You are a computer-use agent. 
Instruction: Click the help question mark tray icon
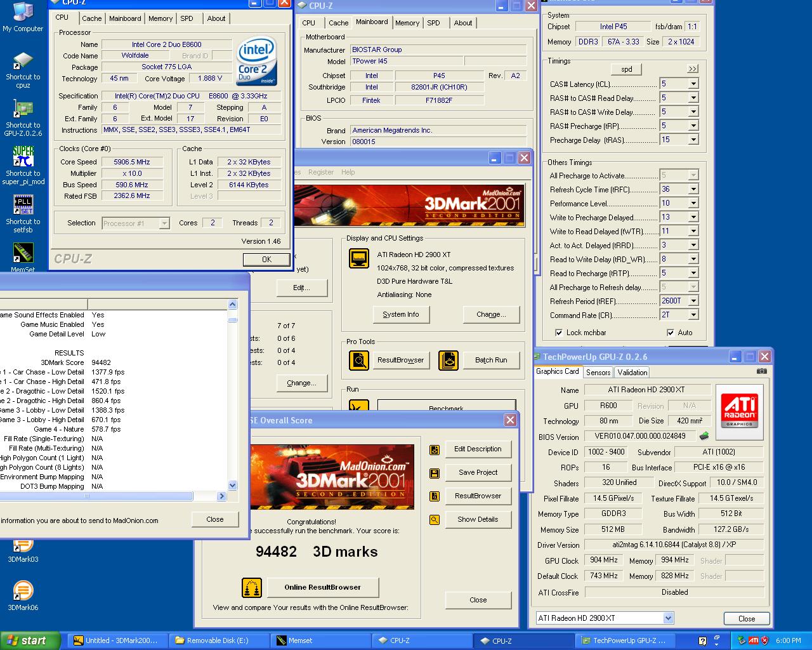(702, 641)
